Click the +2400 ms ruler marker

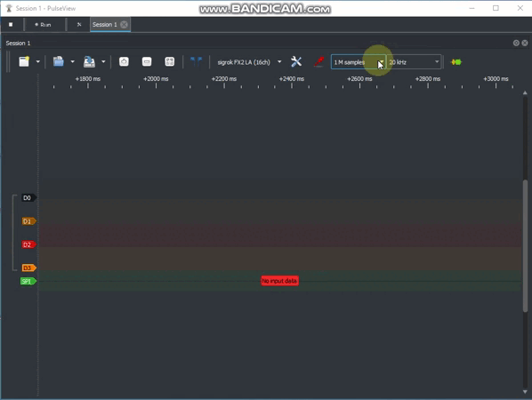point(292,79)
